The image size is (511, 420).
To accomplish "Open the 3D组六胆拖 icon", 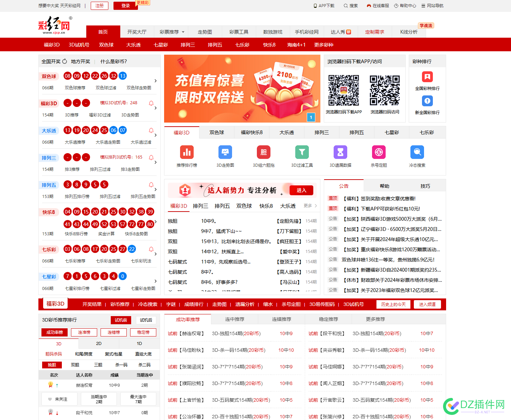I will tap(264, 152).
